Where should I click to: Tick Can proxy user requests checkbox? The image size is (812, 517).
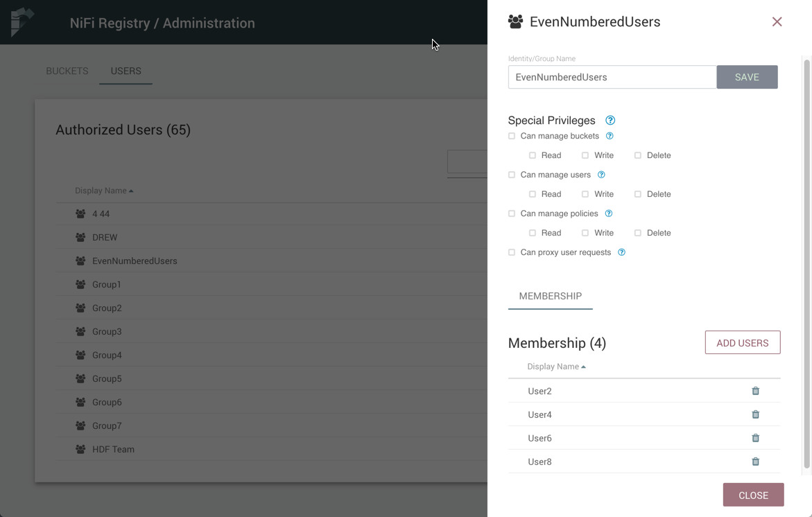click(x=512, y=252)
